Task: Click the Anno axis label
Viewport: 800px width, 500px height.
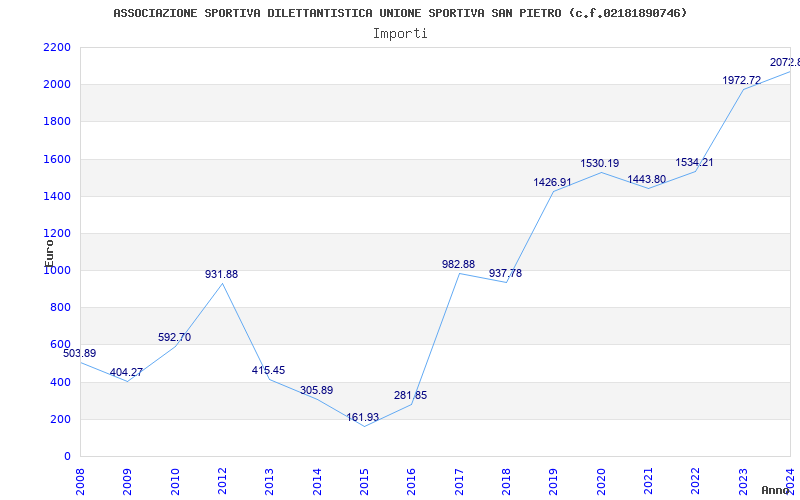Action: (x=775, y=490)
